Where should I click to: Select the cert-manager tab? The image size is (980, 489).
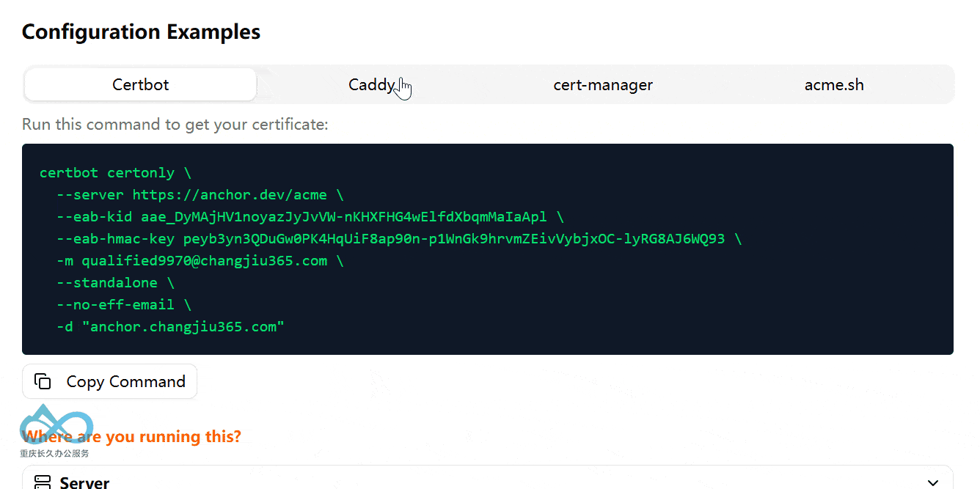(x=603, y=85)
